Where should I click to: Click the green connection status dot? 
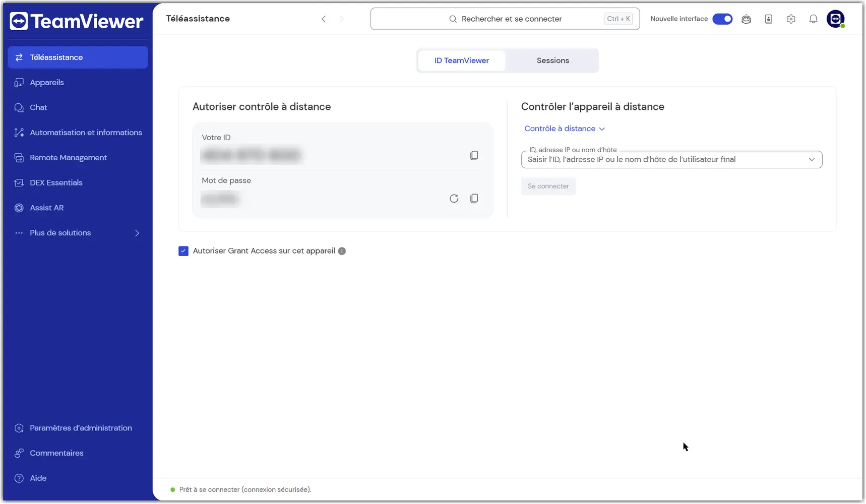(173, 490)
